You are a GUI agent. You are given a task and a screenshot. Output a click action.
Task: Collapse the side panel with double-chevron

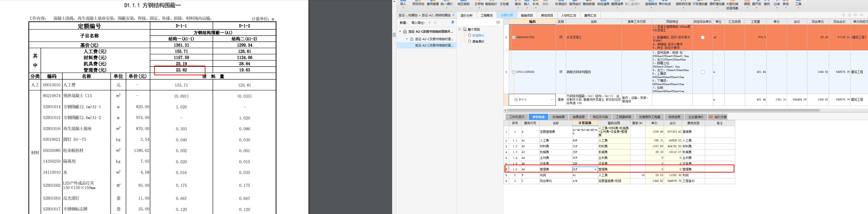pos(498,22)
